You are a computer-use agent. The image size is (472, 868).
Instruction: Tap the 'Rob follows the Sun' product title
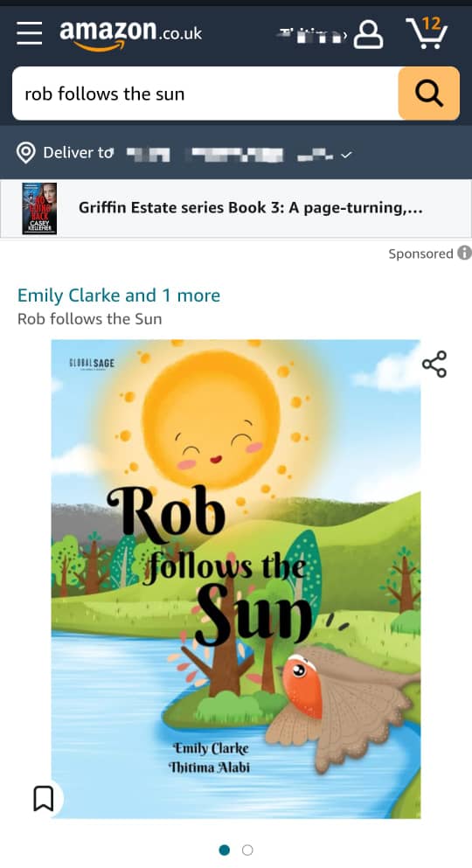tap(90, 319)
